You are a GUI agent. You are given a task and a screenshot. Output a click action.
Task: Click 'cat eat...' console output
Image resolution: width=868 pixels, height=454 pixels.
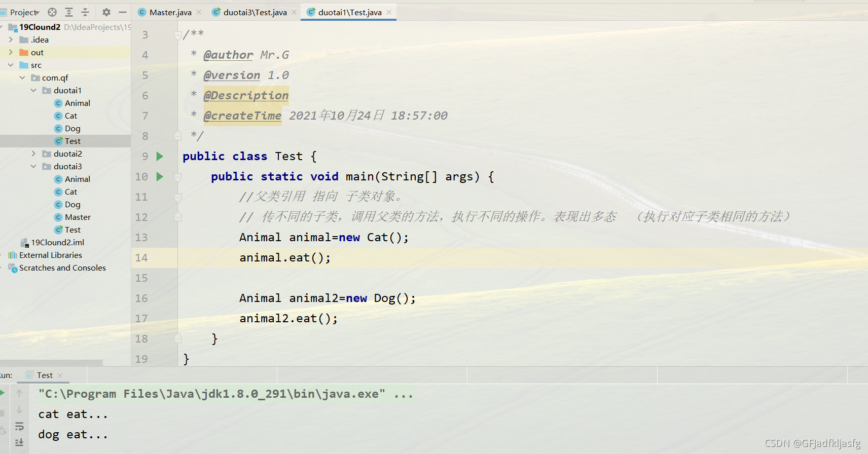pos(73,414)
